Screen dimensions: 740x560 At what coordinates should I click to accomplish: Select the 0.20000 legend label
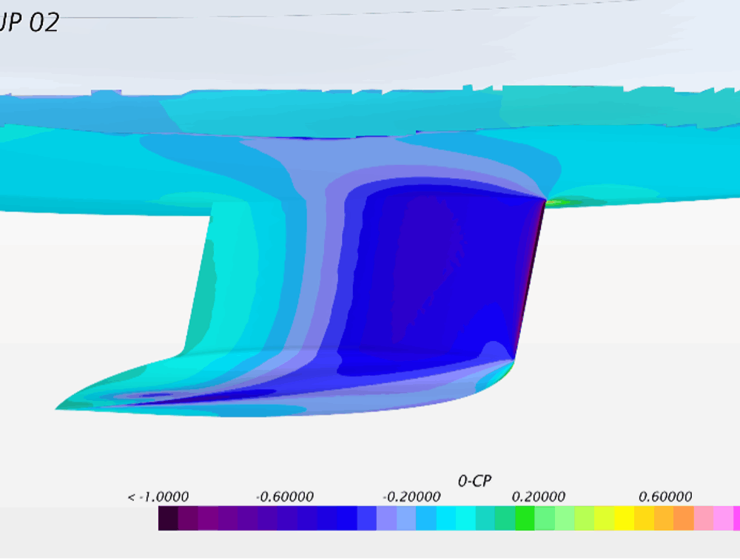coord(538,497)
